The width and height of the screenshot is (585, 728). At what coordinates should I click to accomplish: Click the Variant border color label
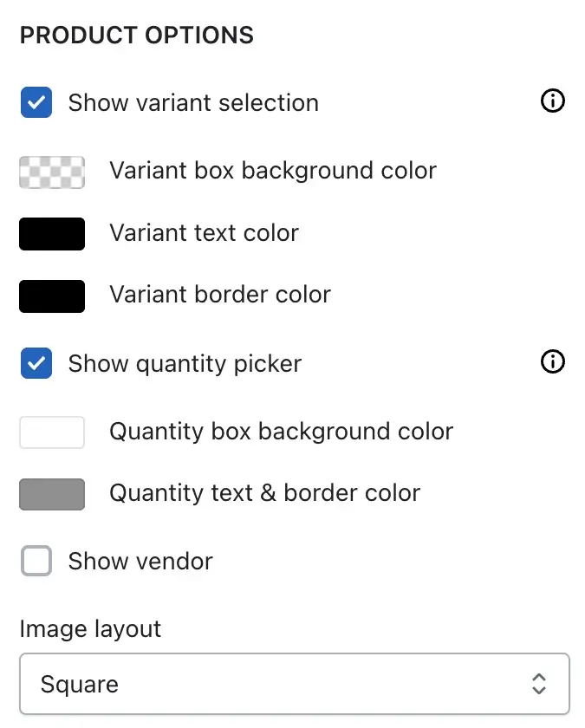pyautogui.click(x=220, y=295)
